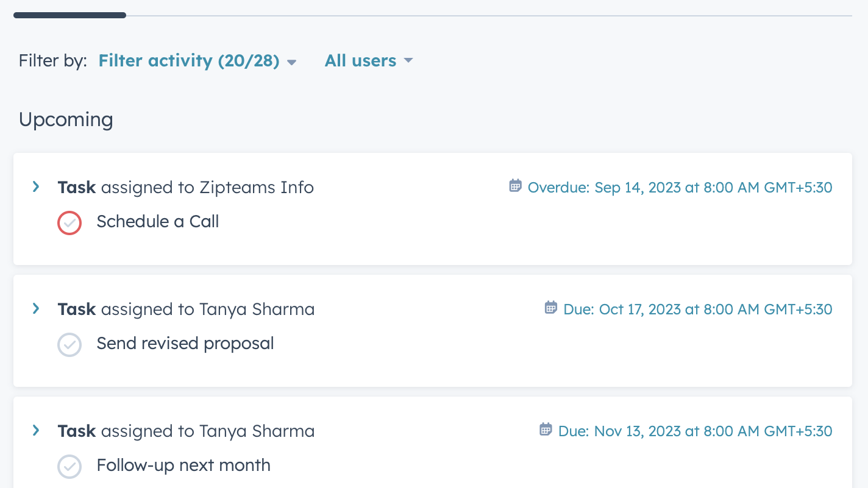Expand the Follow-up next month task card
The height and width of the screenshot is (488, 868).
36,430
